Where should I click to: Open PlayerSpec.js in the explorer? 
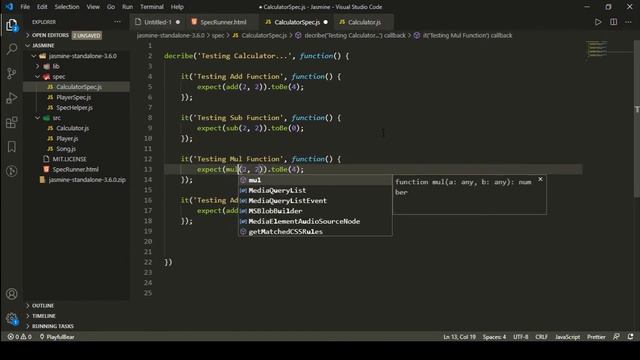pos(73,97)
